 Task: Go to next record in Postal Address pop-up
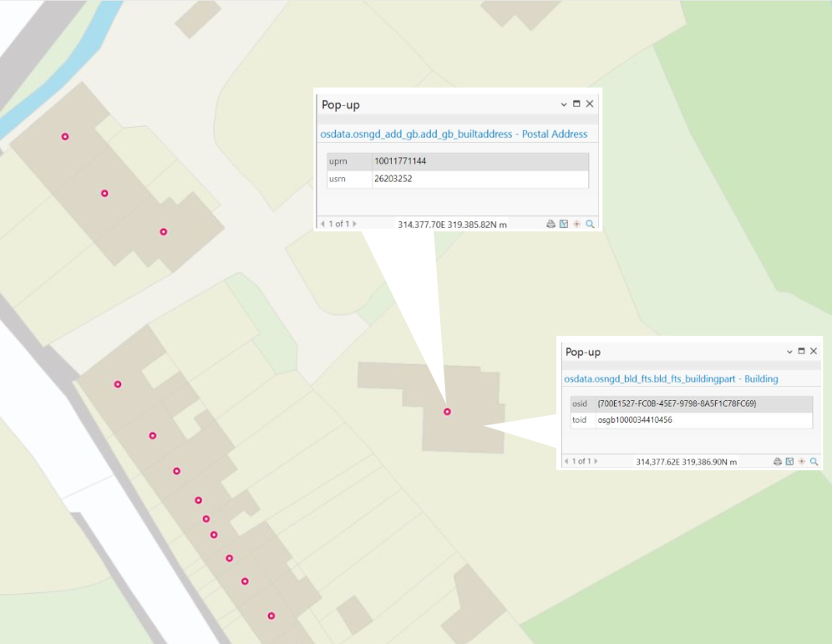[354, 224]
